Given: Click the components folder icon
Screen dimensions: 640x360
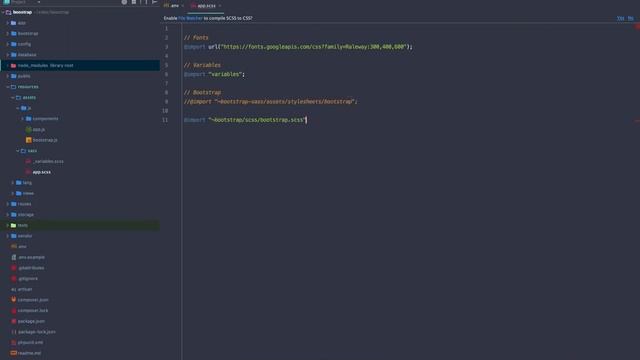Looking at the screenshot, I should coord(28,119).
